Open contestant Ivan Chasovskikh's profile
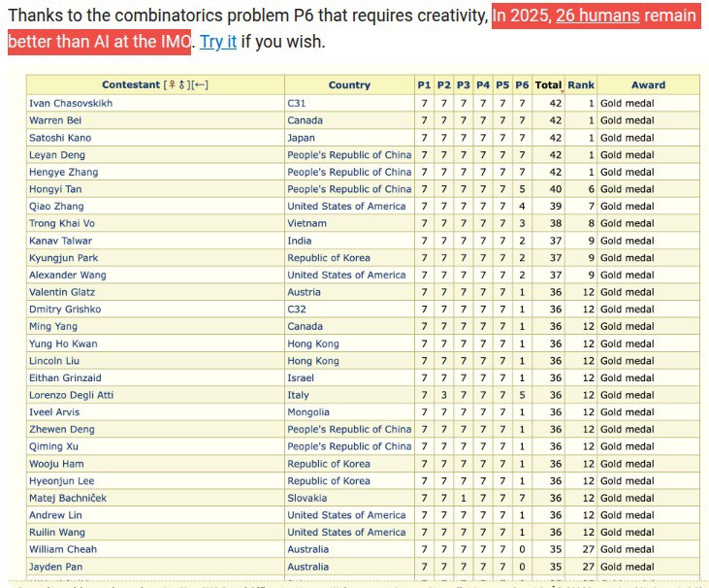The width and height of the screenshot is (709, 588). (64, 103)
